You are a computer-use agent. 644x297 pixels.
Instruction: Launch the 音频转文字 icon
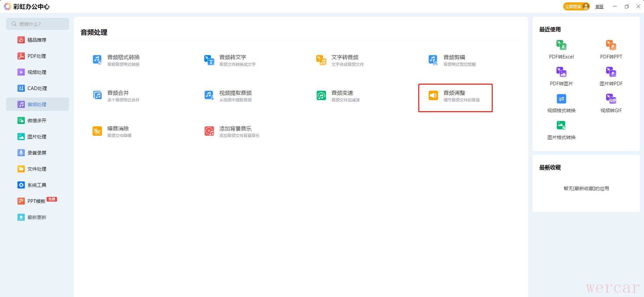[209, 60]
